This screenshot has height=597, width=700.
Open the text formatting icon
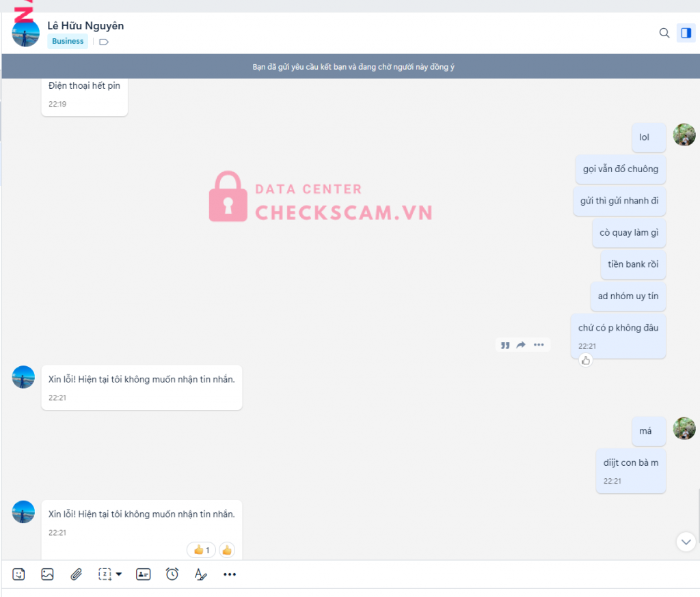(200, 574)
